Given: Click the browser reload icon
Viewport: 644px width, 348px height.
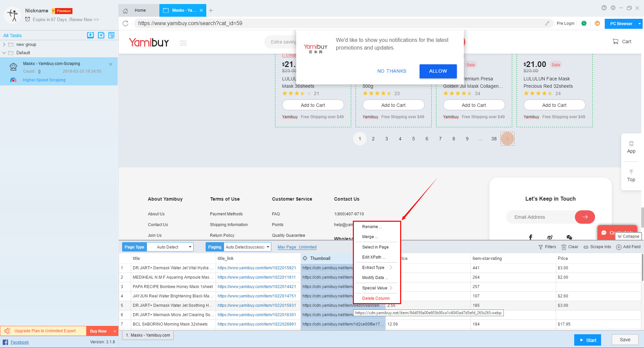Looking at the screenshot, I should coord(125,23).
